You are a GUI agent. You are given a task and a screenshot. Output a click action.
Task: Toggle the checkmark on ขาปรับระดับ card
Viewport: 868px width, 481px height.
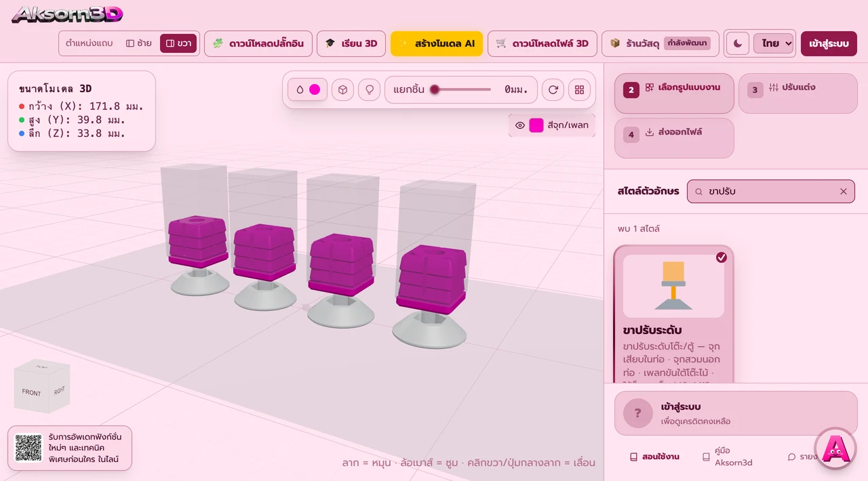[722, 257]
